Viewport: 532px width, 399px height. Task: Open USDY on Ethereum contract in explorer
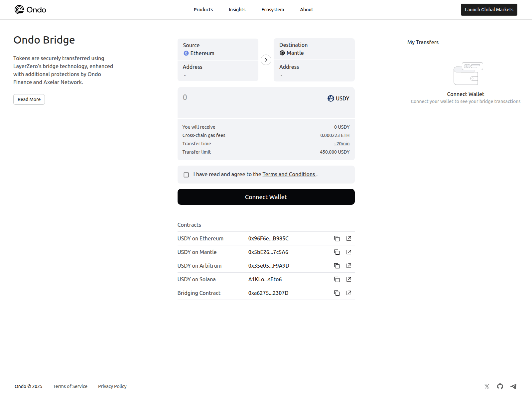coord(349,238)
